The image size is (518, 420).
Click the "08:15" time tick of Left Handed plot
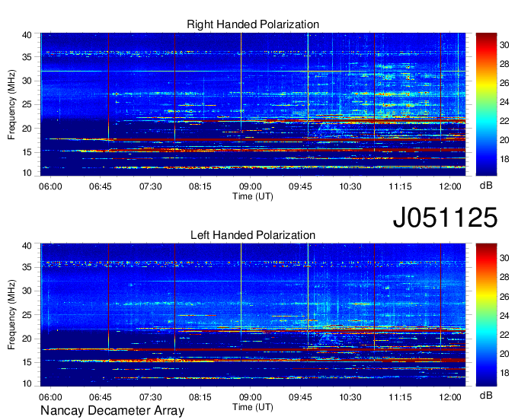click(200, 397)
